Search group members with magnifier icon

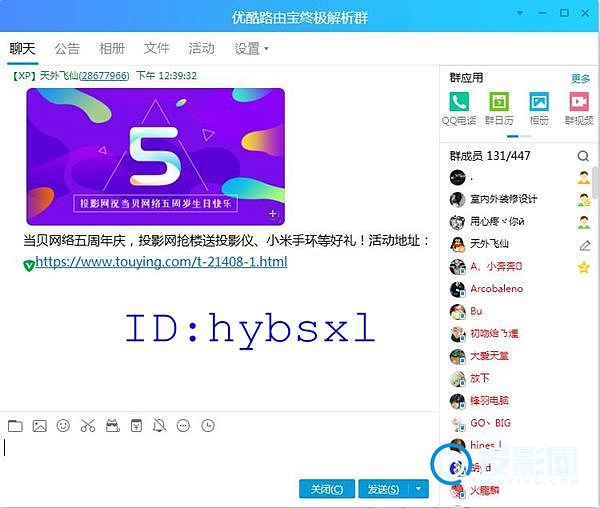583,156
